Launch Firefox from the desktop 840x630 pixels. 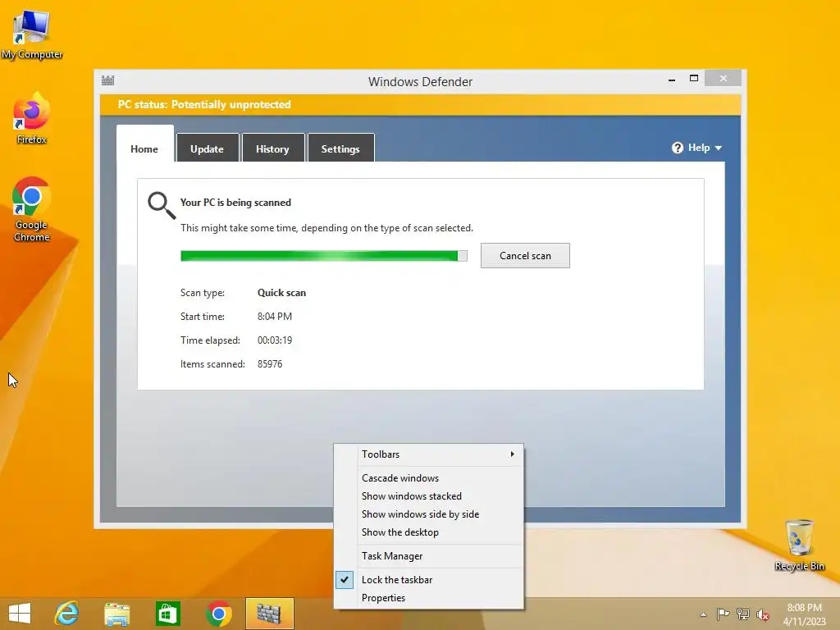coord(32,118)
